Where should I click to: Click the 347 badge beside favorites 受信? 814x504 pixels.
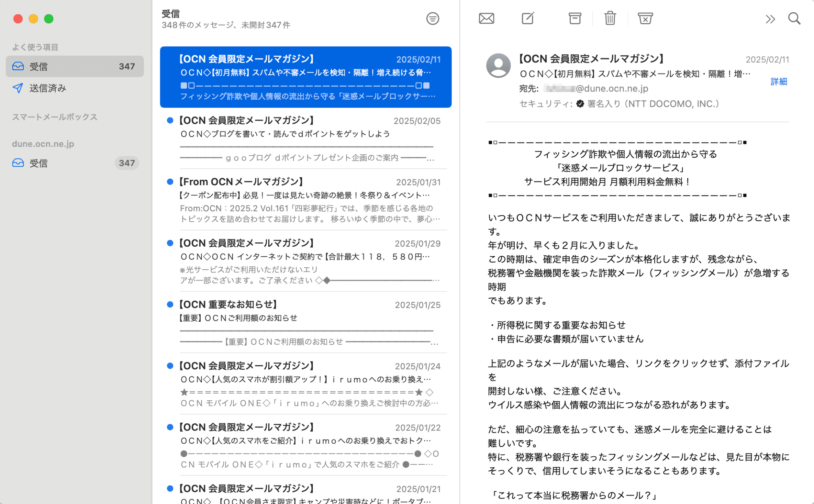[x=127, y=66]
